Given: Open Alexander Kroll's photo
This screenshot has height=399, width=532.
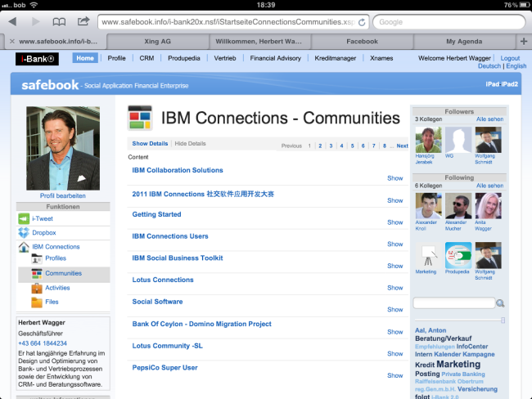Looking at the screenshot, I should pyautogui.click(x=429, y=206).
